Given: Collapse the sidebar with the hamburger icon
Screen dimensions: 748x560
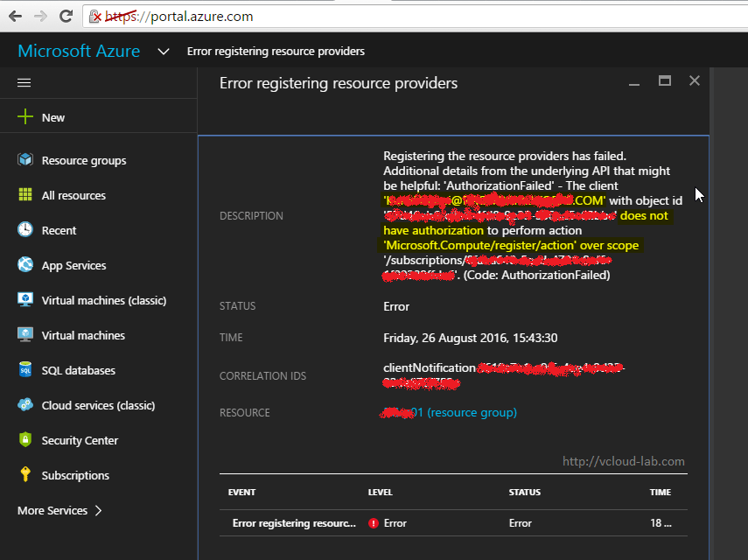Looking at the screenshot, I should pos(24,82).
